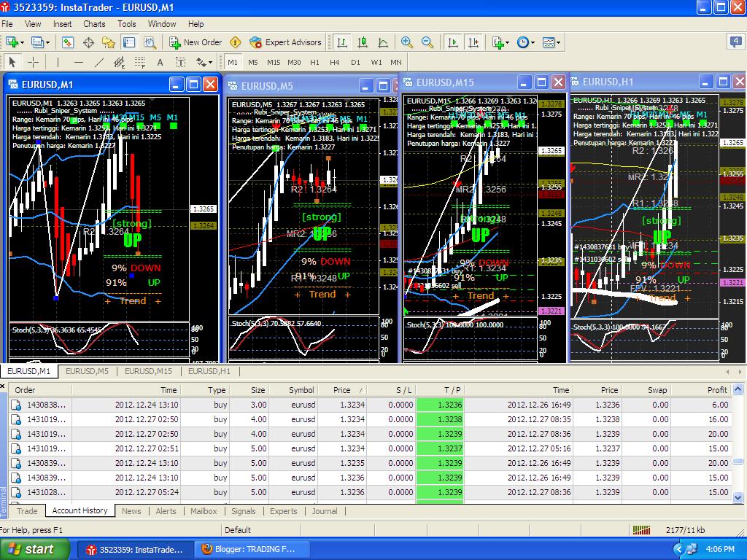Select the arrow cursor tool
This screenshot has width=747, height=560.
12,62
